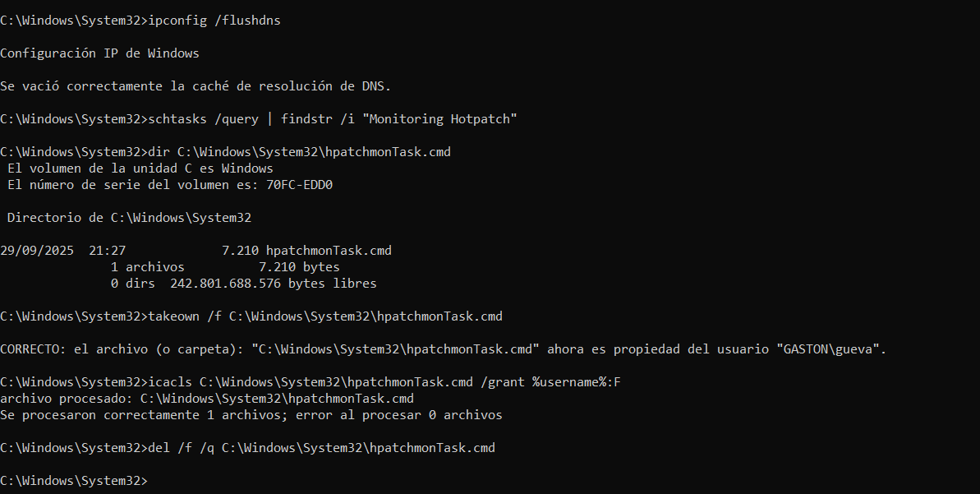The height and width of the screenshot is (494, 980).
Task: Click the "Se procesaron correctamente 1 archivos" line
Action: pyautogui.click(x=251, y=415)
